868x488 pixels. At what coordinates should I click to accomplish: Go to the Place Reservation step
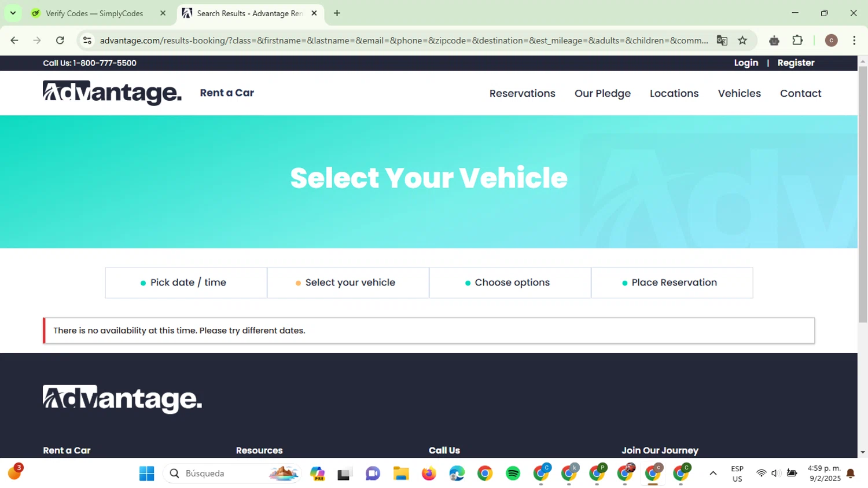672,282
